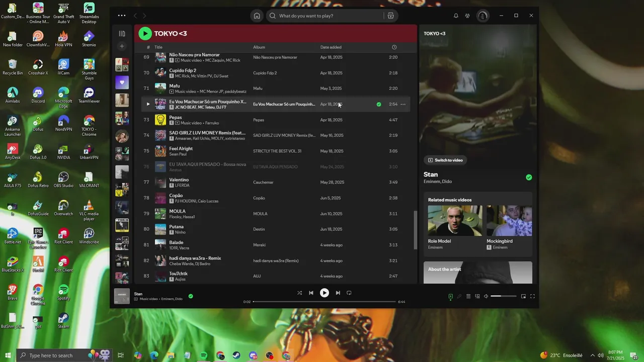Open Friend Activity icon
The width and height of the screenshot is (644, 362).
tap(467, 16)
